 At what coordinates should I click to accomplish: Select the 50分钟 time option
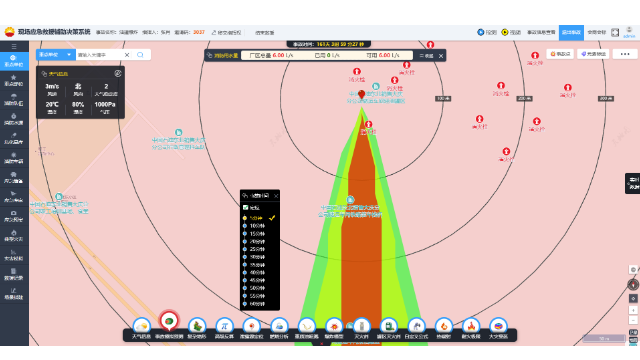tap(256, 288)
